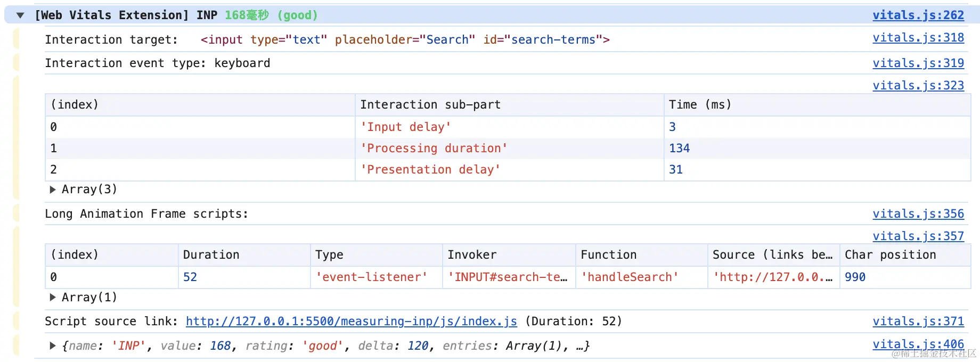980x362 pixels.
Task: Open source link vitals.js:406
Action: tap(918, 344)
